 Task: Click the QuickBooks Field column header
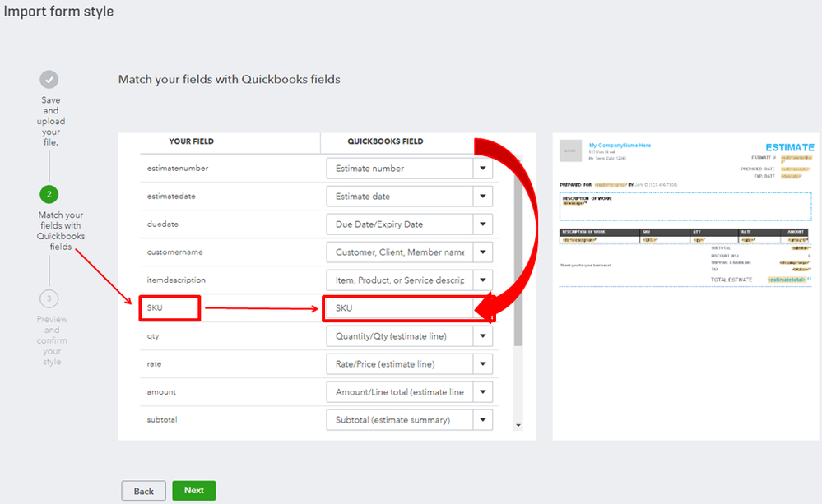(x=385, y=141)
